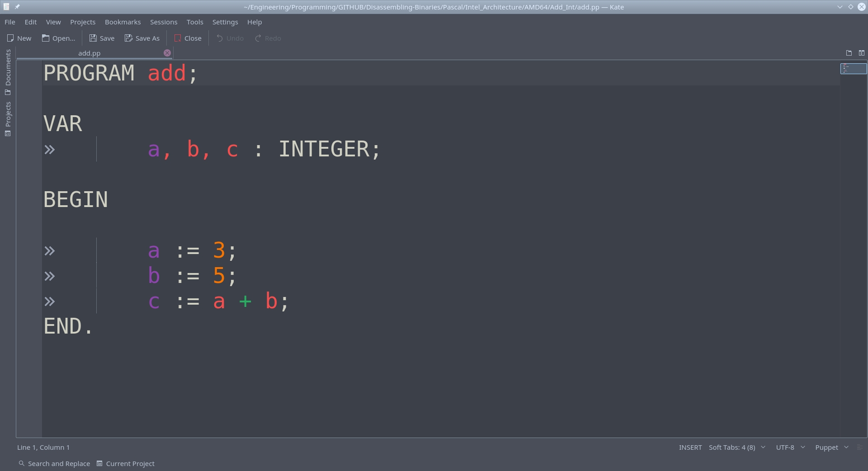This screenshot has height=471, width=868.
Task: Toggle INSERT mode in the status bar
Action: 690,447
